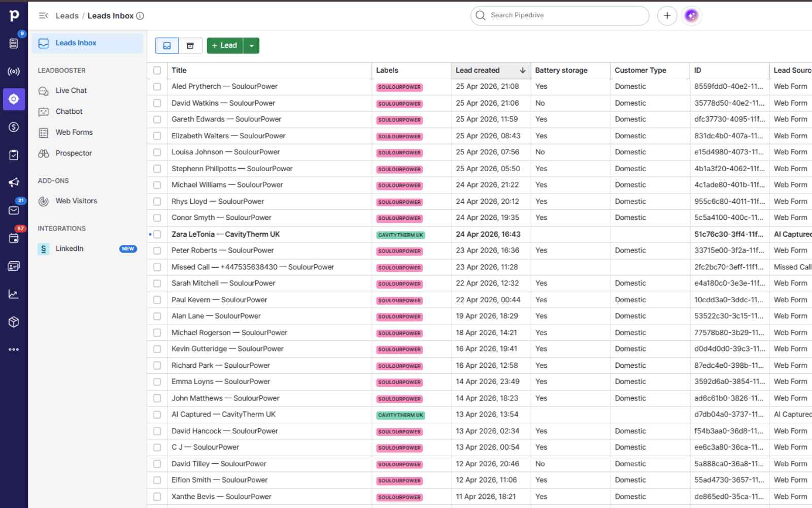Screen dimensions: 812x508
Task: Tick the select-all checkbox in header row
Action: (x=157, y=71)
